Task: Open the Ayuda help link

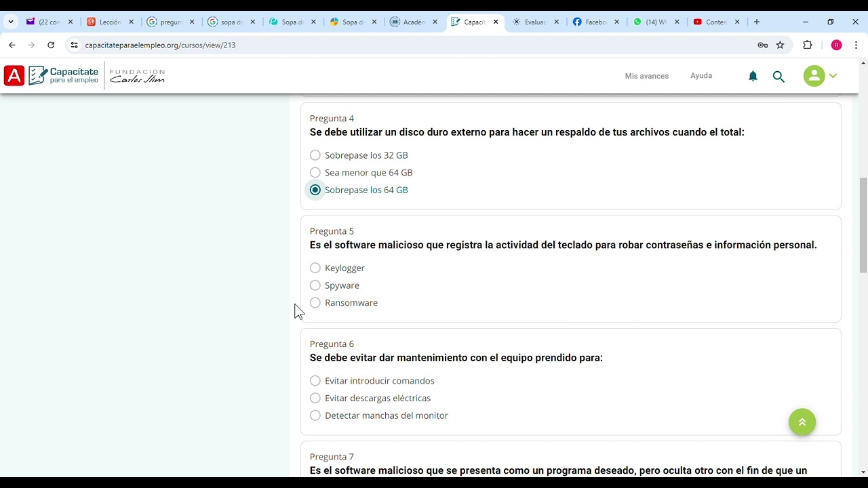Action: coord(701,76)
